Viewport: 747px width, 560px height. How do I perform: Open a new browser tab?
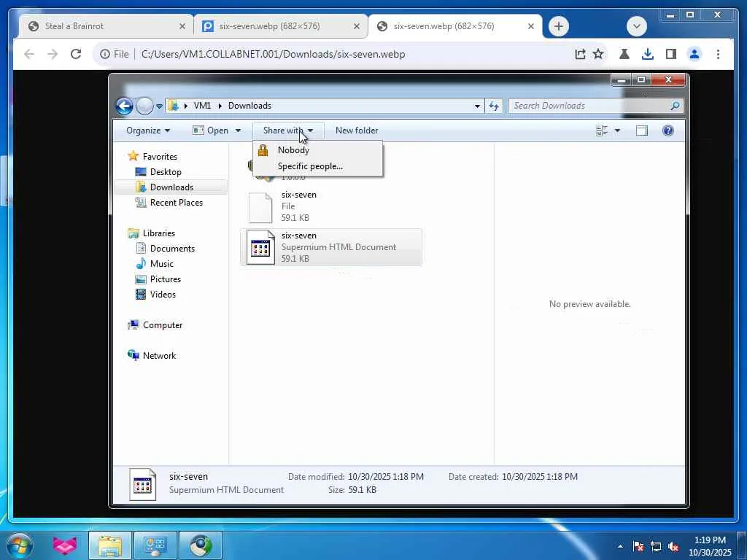(559, 26)
